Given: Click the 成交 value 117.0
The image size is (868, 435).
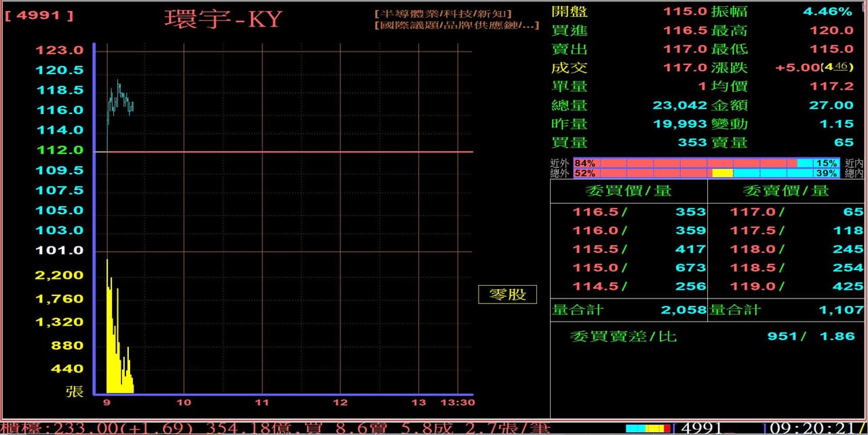Looking at the screenshot, I should (x=685, y=68).
